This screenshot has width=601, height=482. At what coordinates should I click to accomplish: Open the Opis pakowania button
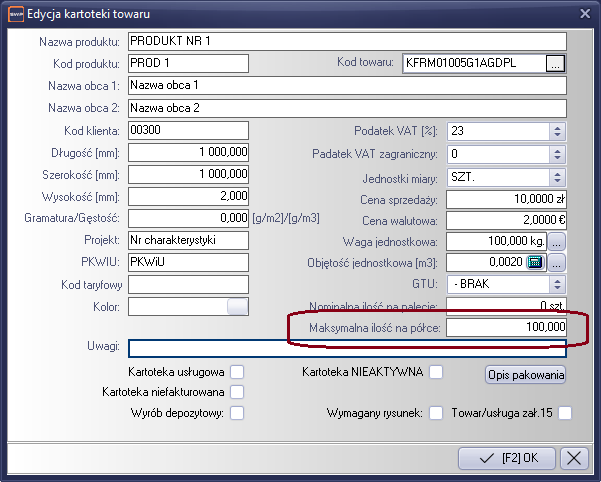point(525,375)
